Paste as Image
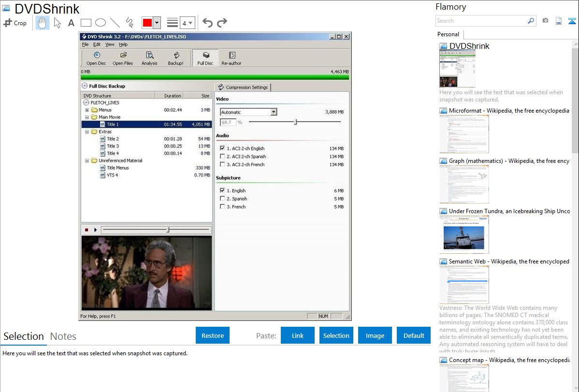 (375, 335)
